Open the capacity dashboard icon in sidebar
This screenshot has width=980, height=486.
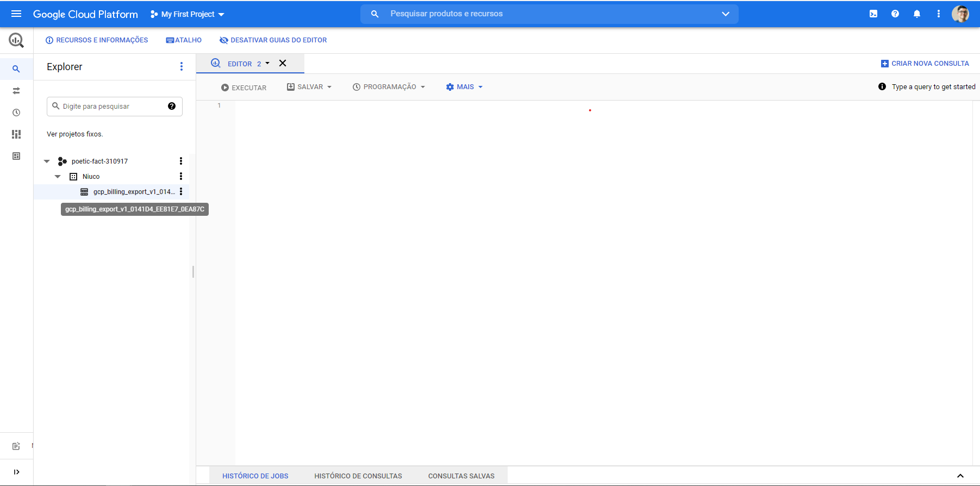(16, 134)
